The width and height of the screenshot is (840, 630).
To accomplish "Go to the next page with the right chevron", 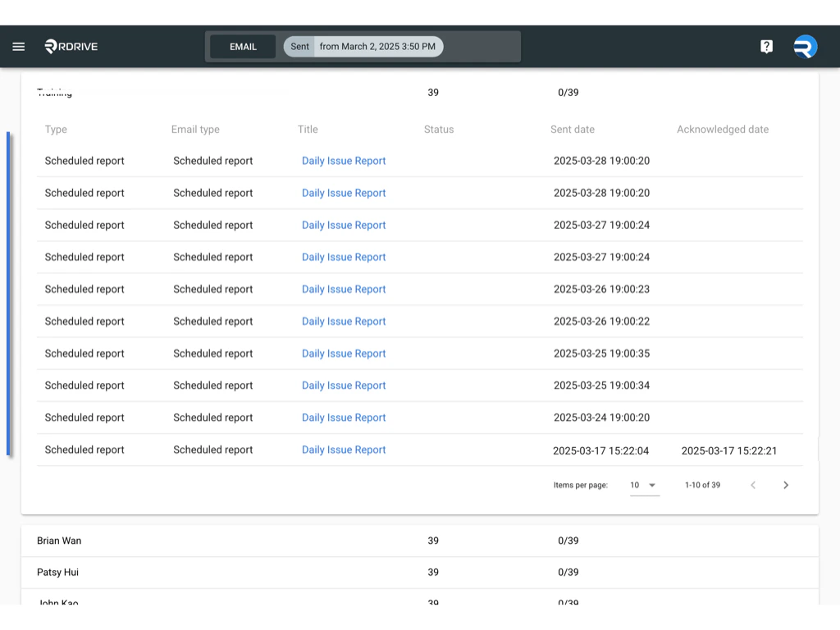I will pos(785,485).
